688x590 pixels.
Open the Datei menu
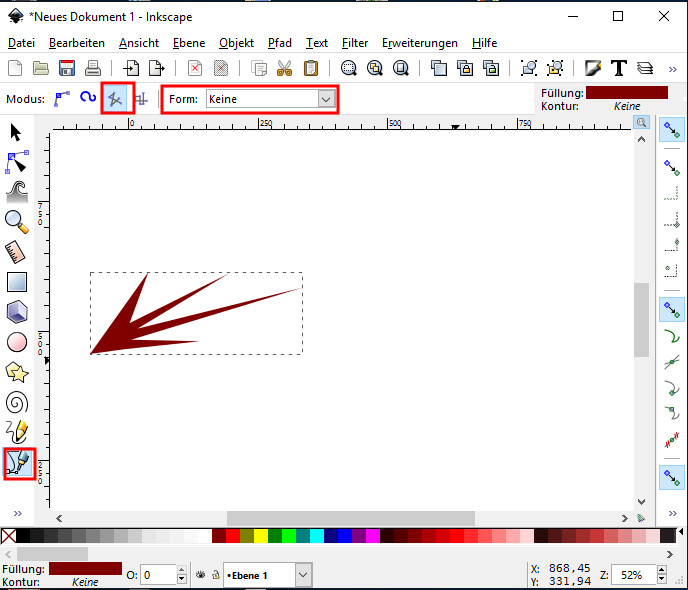(x=21, y=43)
